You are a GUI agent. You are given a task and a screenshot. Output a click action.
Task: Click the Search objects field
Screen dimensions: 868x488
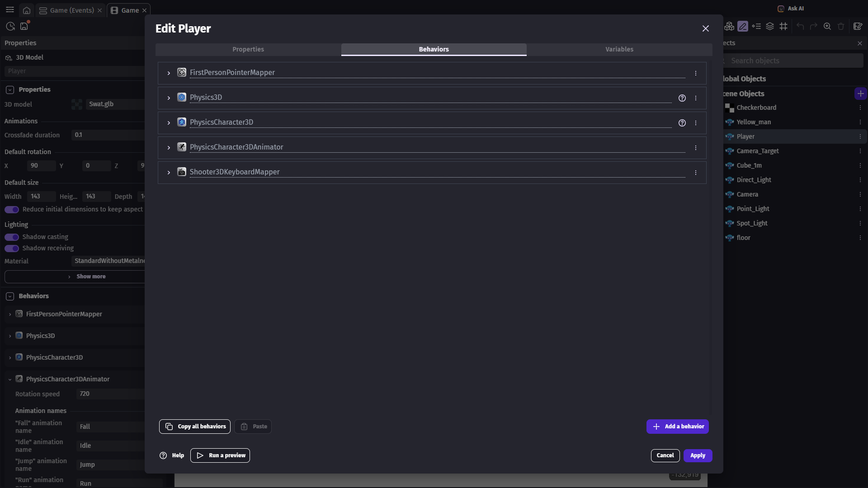point(791,61)
